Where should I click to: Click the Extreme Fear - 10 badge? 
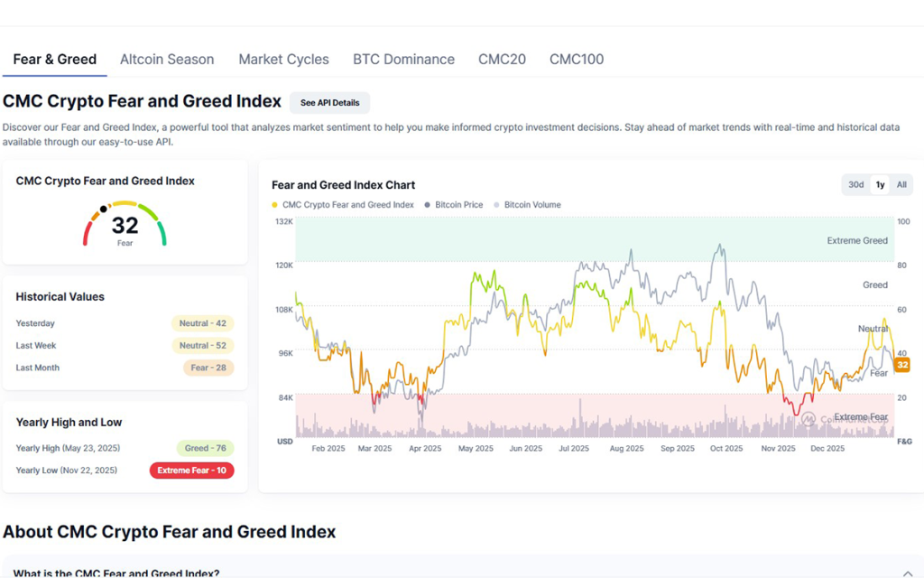(191, 471)
